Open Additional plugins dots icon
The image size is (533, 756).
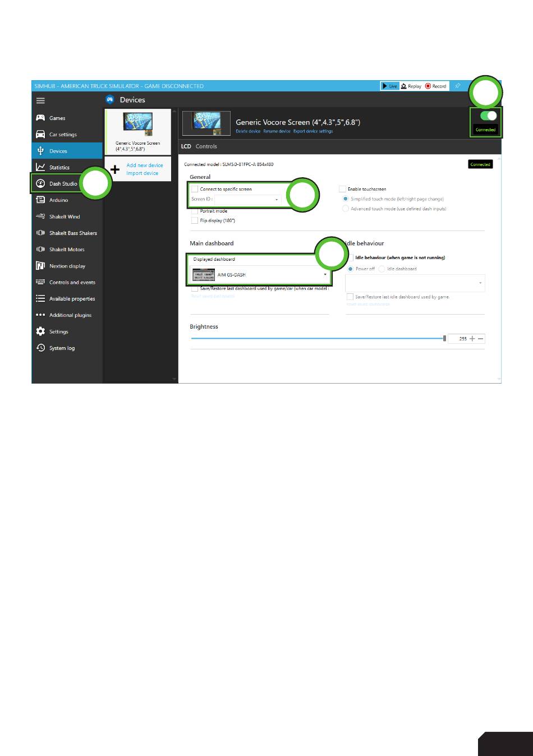click(x=40, y=315)
